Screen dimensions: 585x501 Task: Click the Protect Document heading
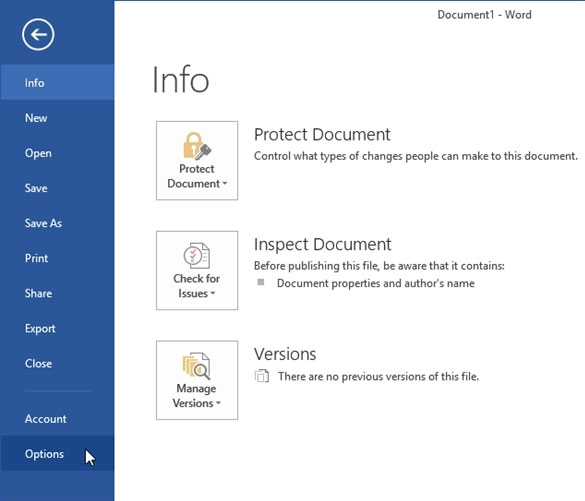tap(322, 135)
